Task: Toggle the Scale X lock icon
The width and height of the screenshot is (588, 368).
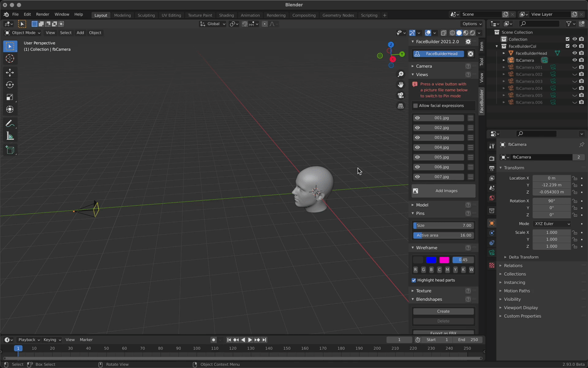Action: click(x=574, y=233)
